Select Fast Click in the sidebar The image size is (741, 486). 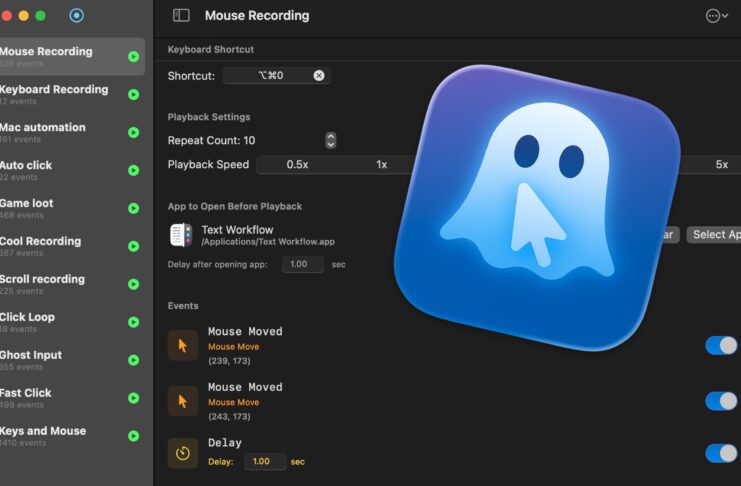71,398
